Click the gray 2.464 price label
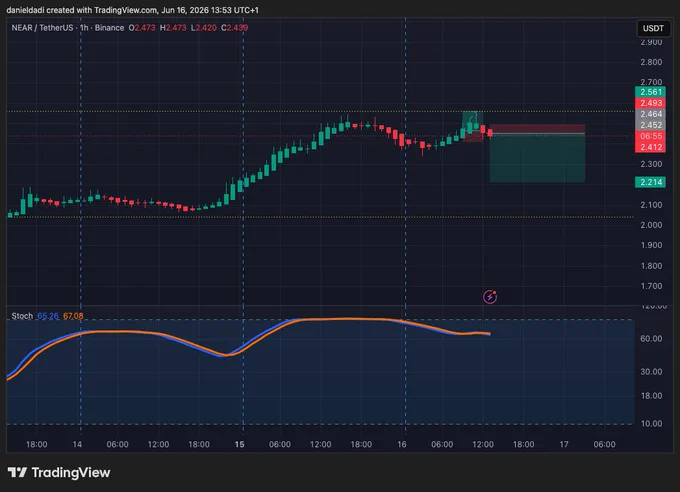 tap(651, 114)
